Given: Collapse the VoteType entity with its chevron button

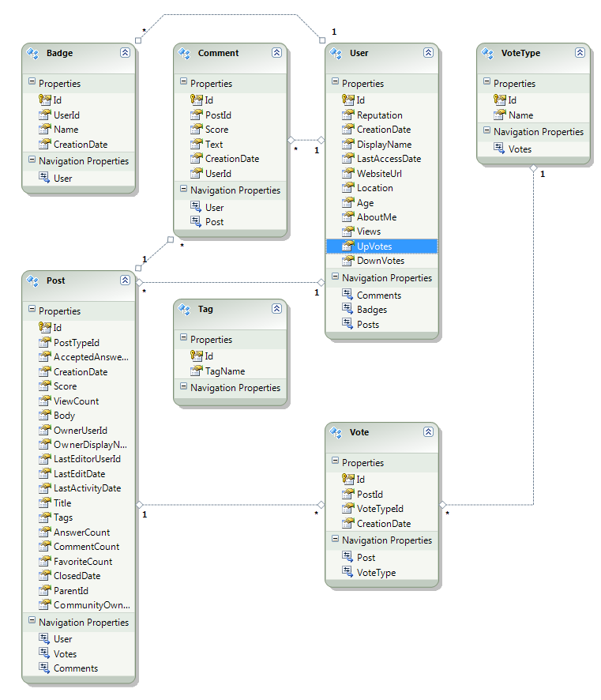Looking at the screenshot, I should pyautogui.click(x=580, y=53).
